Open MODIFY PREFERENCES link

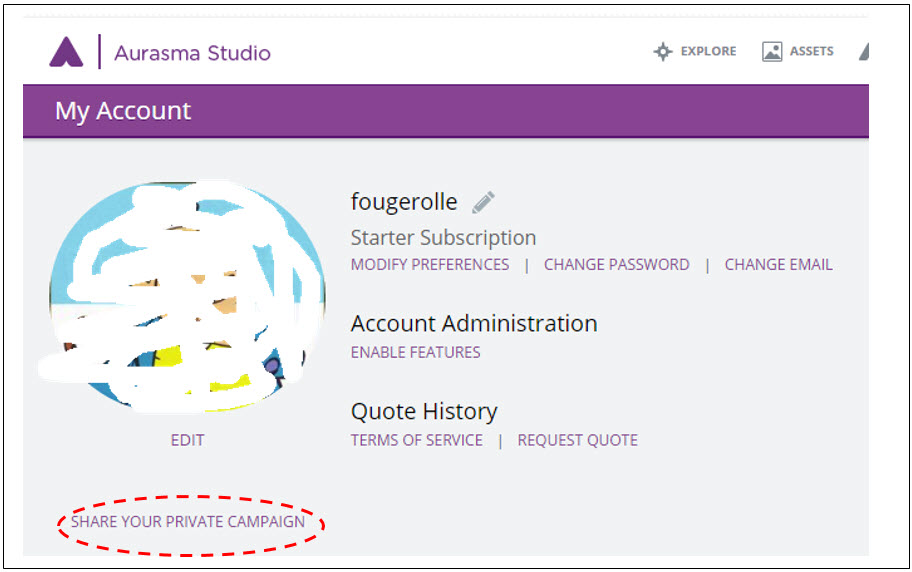[430, 265]
